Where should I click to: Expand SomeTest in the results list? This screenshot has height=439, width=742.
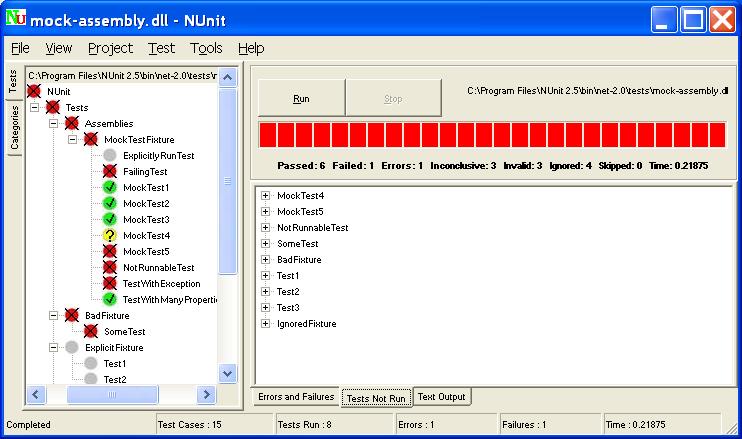coord(265,244)
